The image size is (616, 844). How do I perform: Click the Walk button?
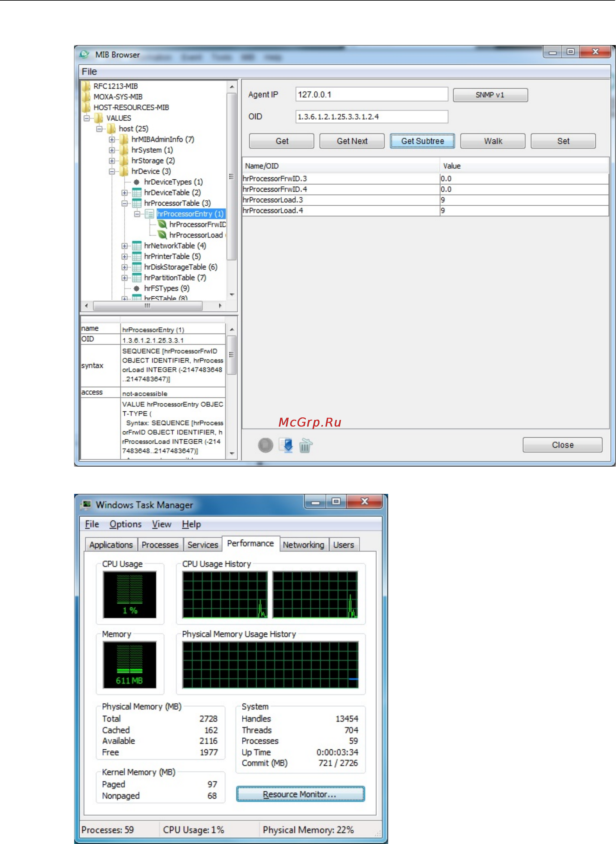pos(493,141)
